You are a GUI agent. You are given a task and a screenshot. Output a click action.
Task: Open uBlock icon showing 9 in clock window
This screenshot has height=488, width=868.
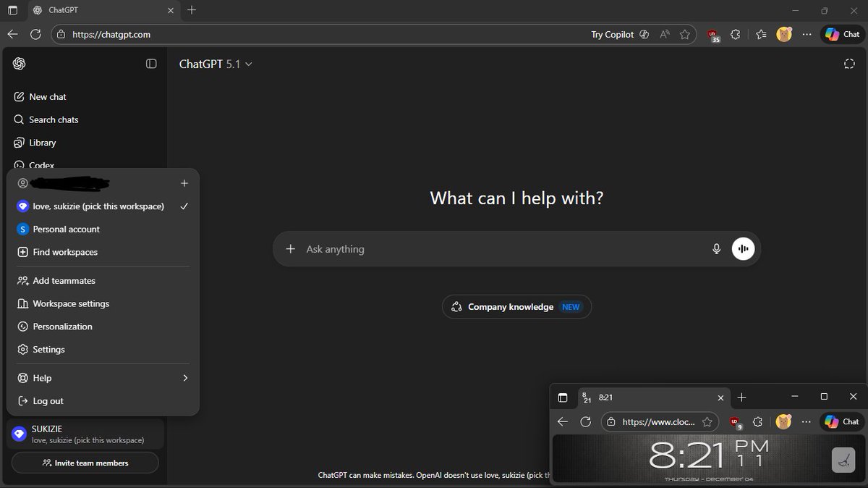(x=736, y=422)
